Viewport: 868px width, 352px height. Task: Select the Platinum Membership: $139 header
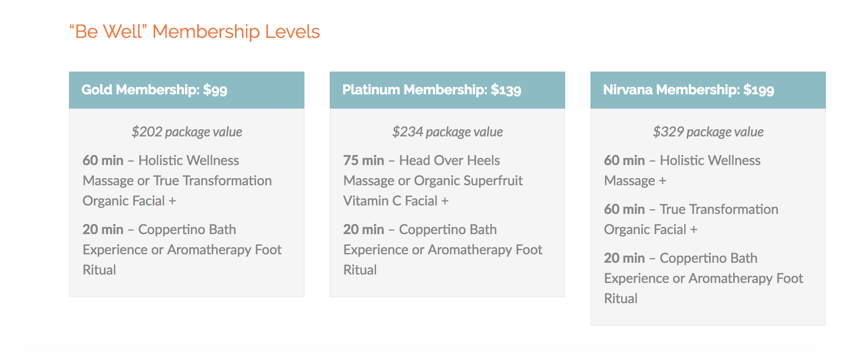click(431, 90)
